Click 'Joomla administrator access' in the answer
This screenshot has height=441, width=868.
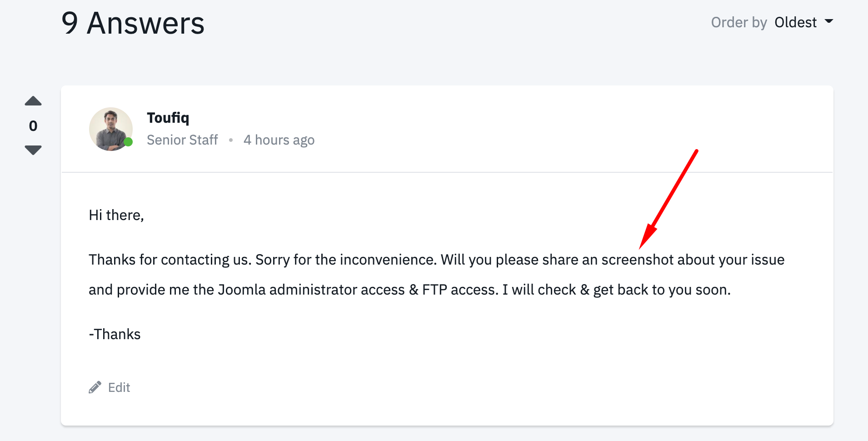coord(311,290)
